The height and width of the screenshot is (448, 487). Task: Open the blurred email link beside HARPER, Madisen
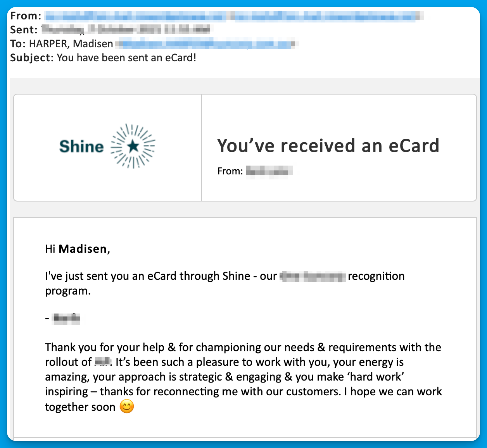[x=207, y=44]
